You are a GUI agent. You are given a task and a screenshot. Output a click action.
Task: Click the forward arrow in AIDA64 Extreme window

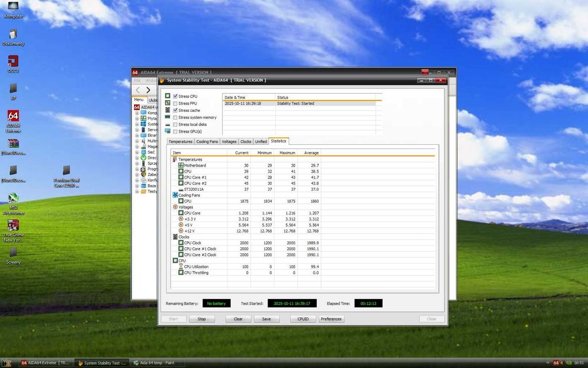[x=148, y=89]
